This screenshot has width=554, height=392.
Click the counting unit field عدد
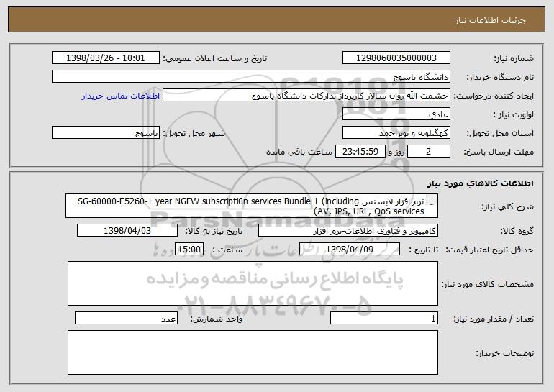[x=126, y=318]
